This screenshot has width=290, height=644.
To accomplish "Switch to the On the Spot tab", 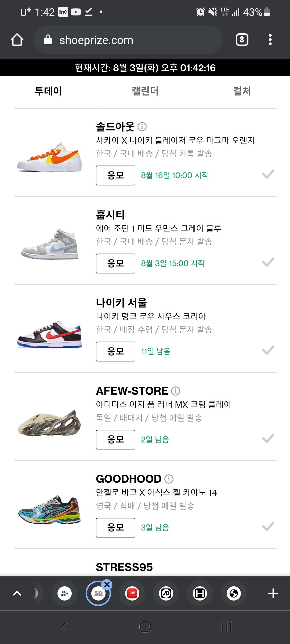I will click(x=64, y=594).
